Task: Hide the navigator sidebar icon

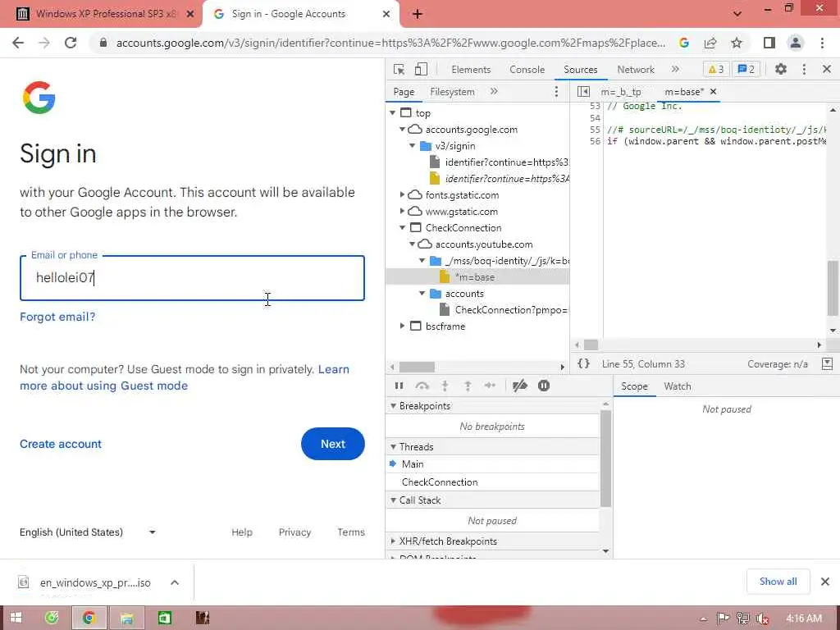Action: (x=583, y=92)
